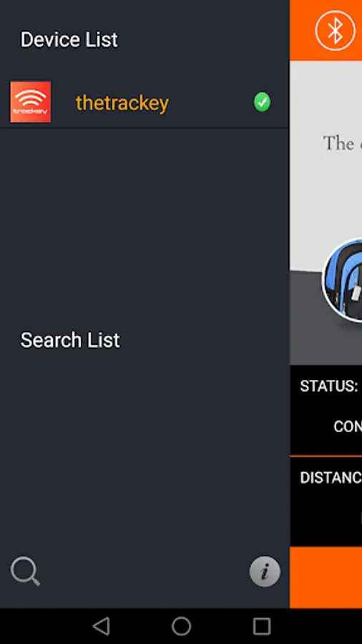The image size is (362, 644).
Task: Tap the Bluetooth icon in orange header
Action: coord(335,30)
